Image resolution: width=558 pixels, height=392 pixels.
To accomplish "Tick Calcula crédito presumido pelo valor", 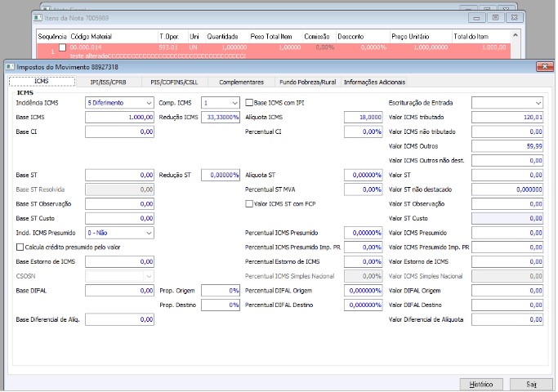I will 20,247.
